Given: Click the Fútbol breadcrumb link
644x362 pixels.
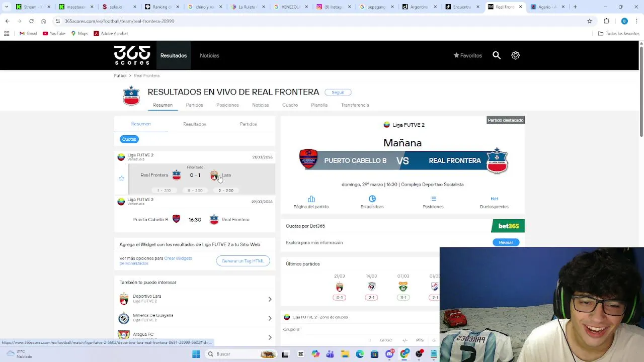Looking at the screenshot, I should (x=120, y=75).
